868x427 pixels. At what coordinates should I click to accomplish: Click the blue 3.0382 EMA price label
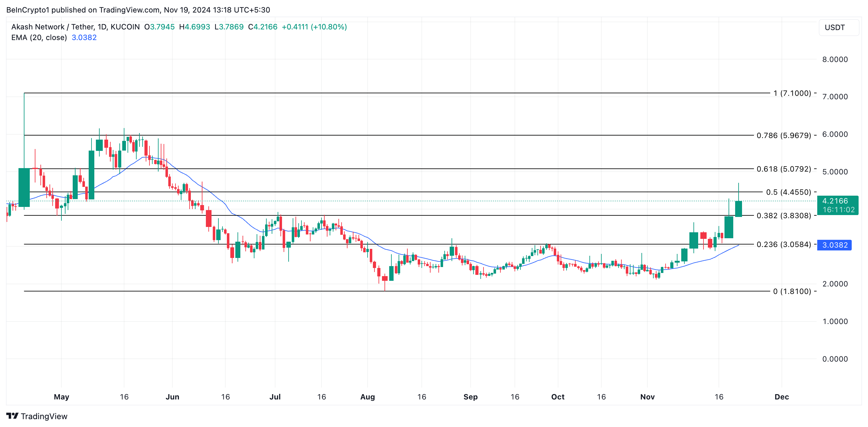coord(834,245)
